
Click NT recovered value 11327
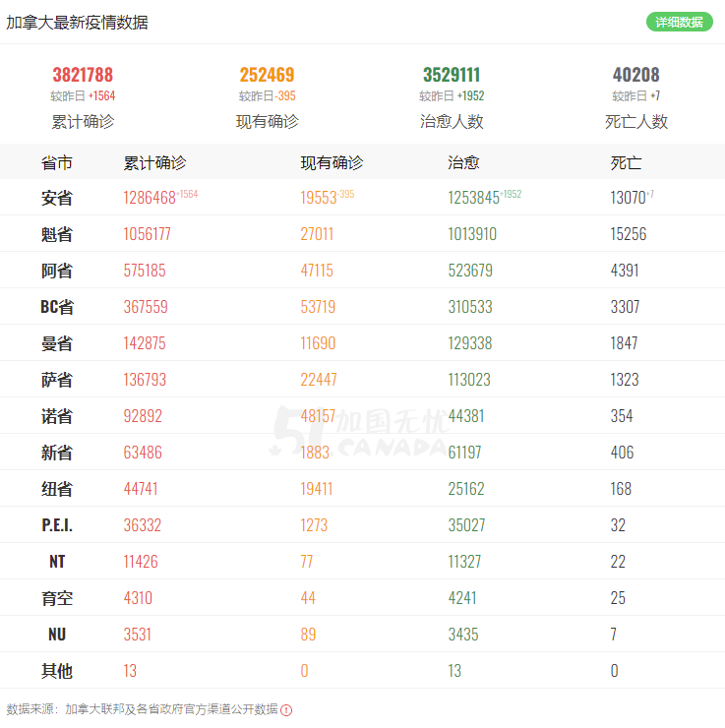(464, 562)
